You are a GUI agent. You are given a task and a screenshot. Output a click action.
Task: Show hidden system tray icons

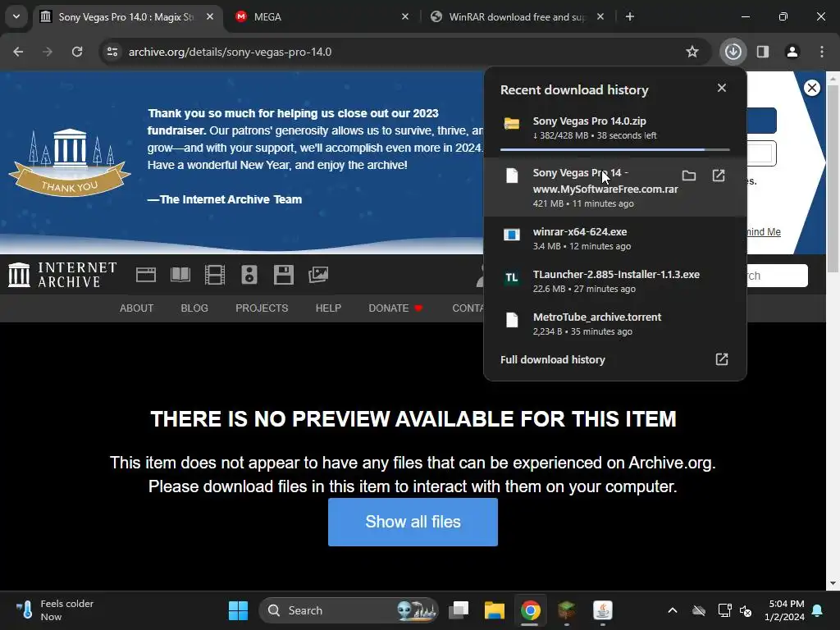click(673, 610)
